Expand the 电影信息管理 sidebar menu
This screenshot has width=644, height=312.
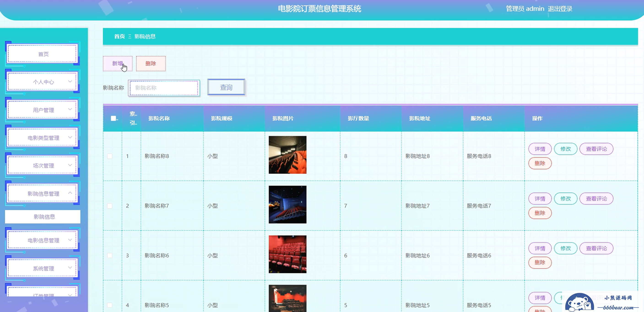[x=43, y=240]
